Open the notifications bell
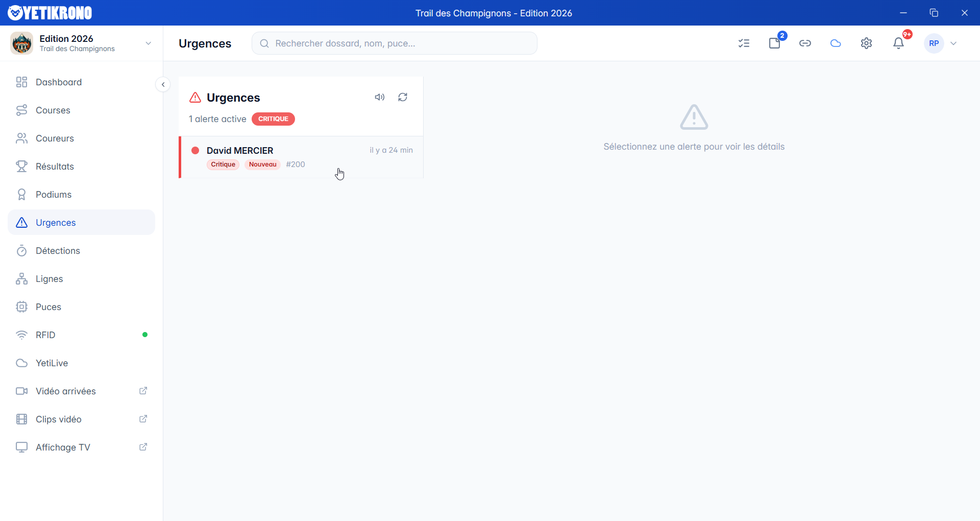This screenshot has height=521, width=980. 898,43
